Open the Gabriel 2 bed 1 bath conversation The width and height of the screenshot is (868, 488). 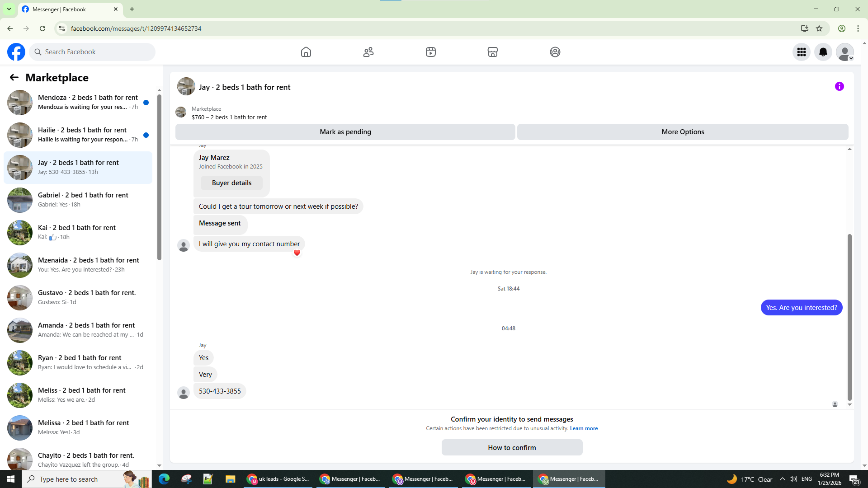coord(78,200)
